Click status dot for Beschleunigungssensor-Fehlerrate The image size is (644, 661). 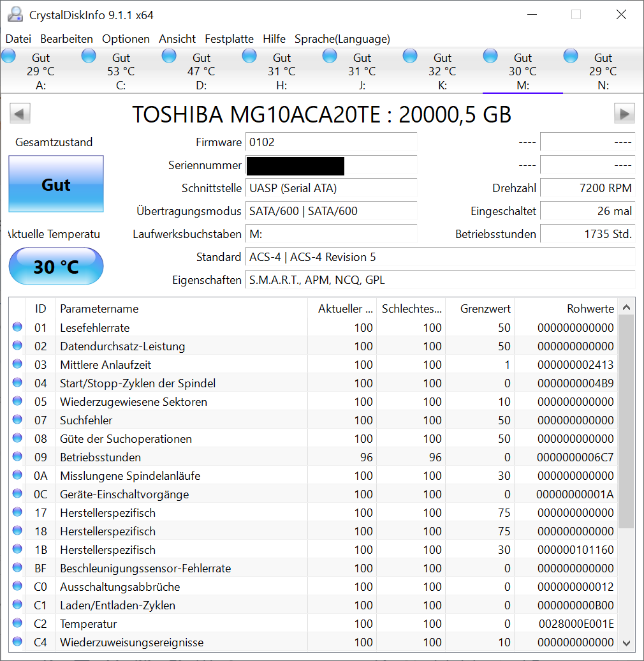click(17, 567)
